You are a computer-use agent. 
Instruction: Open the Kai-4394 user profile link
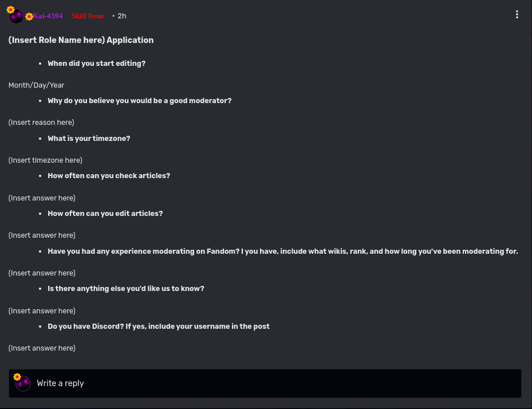pyautogui.click(x=48, y=16)
